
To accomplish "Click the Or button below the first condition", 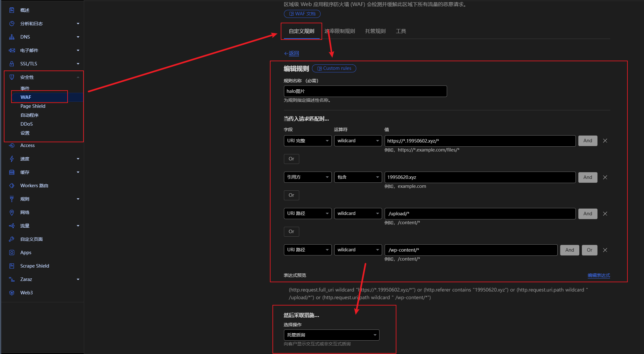I will (291, 159).
